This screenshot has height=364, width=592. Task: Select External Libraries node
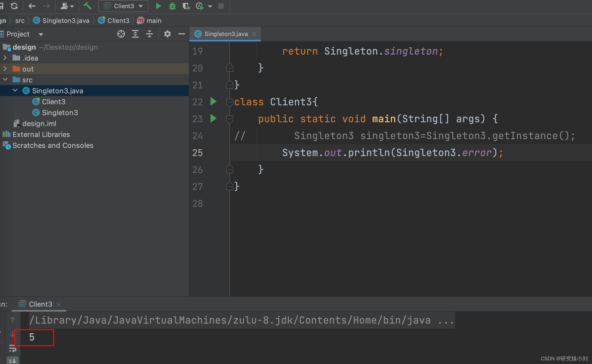click(41, 135)
